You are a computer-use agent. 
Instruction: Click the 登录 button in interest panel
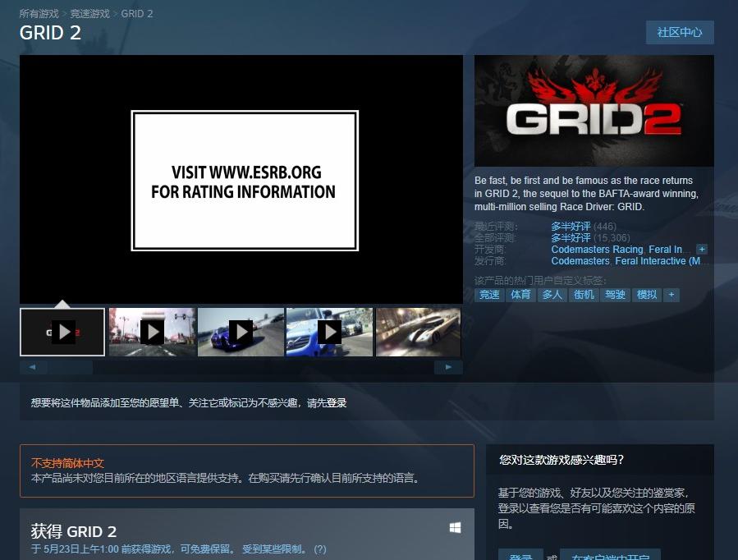[520, 556]
